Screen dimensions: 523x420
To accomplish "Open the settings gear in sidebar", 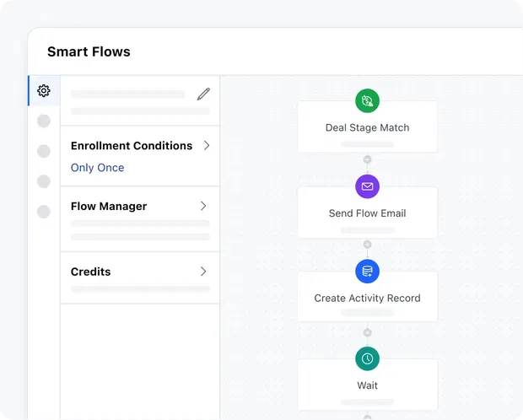I will coord(44,90).
